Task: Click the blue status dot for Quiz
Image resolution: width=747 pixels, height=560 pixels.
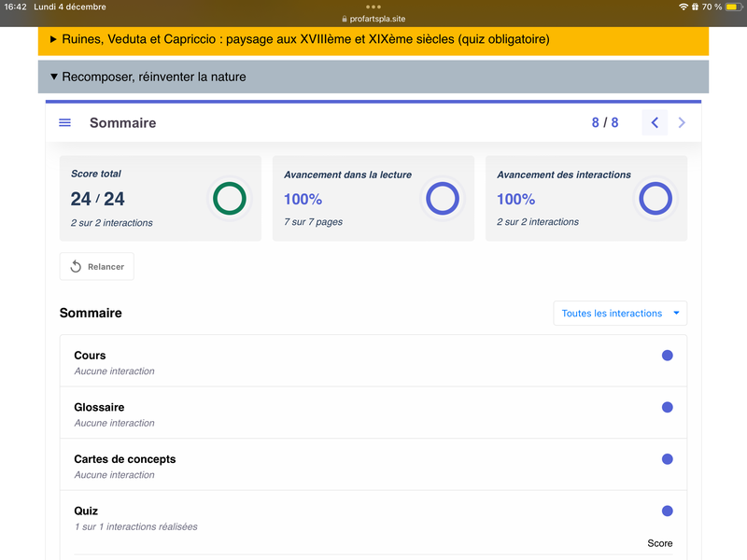Action: (x=667, y=511)
